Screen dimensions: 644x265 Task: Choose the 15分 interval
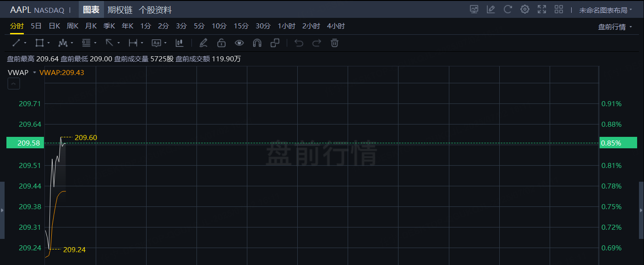click(x=241, y=26)
